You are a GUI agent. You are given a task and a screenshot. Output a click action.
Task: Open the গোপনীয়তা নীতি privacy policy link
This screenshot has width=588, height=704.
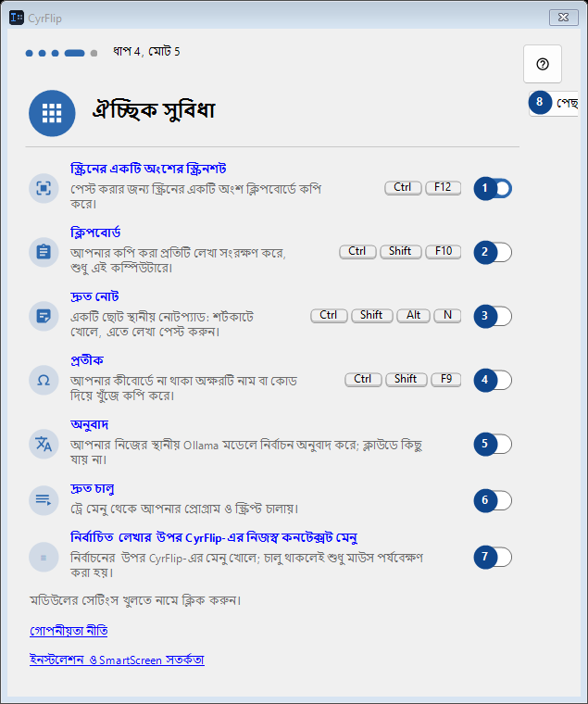pos(69,631)
